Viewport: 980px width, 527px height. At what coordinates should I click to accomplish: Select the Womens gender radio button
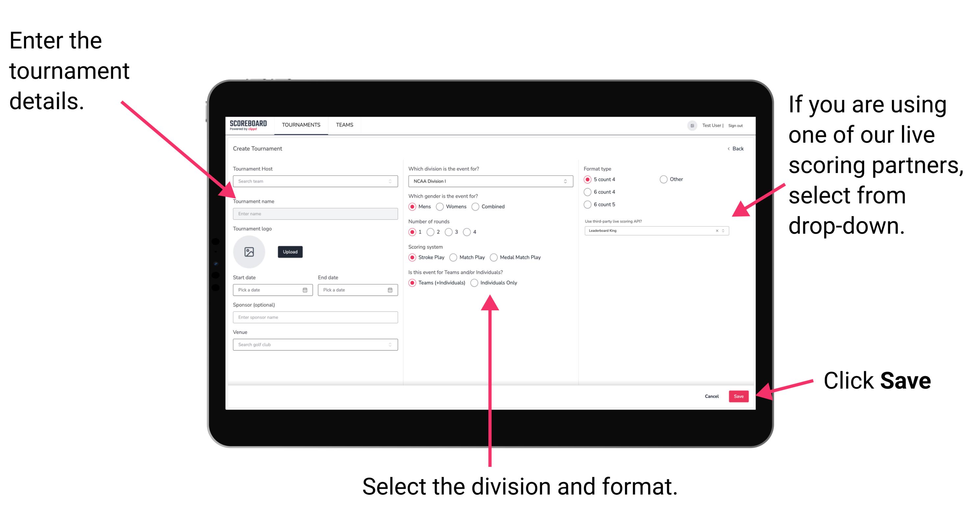tap(440, 206)
